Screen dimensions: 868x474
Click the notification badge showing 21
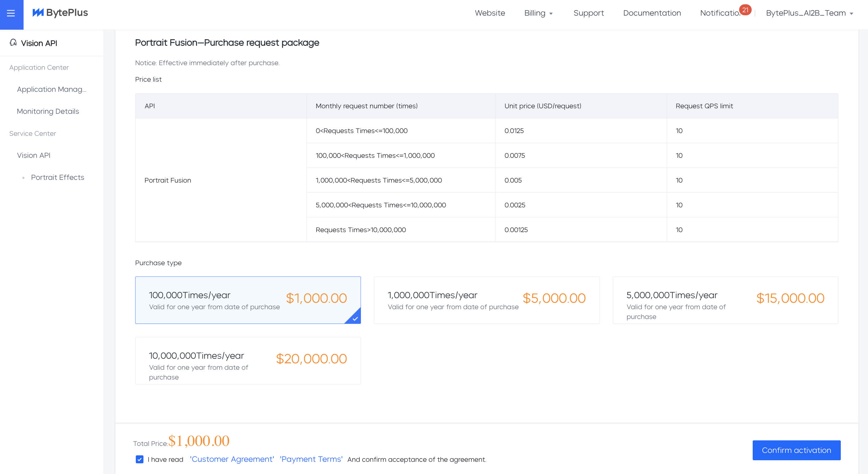pos(745,10)
